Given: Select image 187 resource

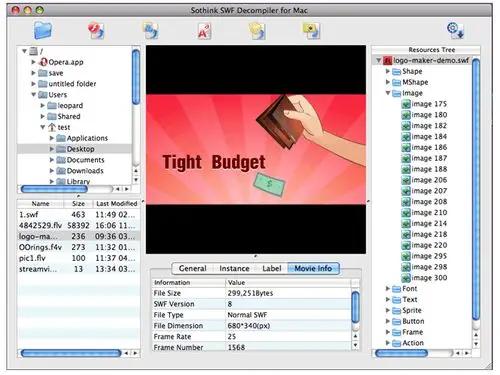Looking at the screenshot, I should coord(424,158).
